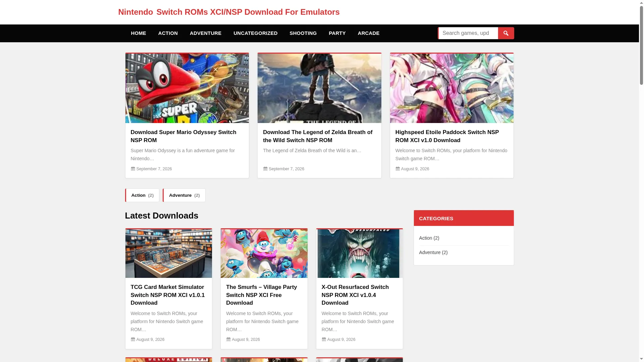Click calendar icon beside Super Mario Odyssey date
This screenshot has width=644, height=362.
[133, 169]
